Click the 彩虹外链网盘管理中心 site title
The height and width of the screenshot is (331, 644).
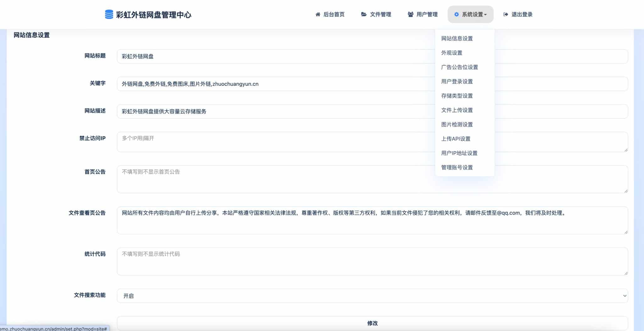153,15
